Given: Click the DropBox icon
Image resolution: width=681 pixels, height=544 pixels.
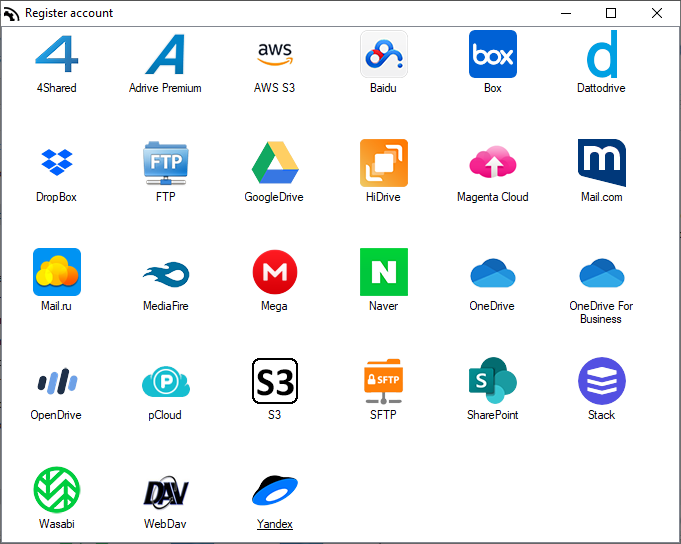Looking at the screenshot, I should click(x=56, y=162).
